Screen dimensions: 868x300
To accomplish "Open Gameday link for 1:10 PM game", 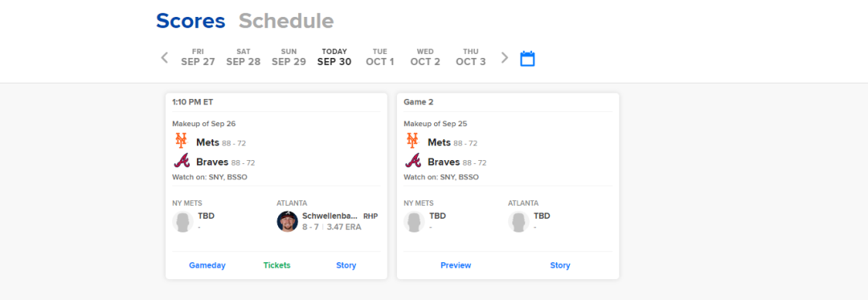I will [x=207, y=265].
